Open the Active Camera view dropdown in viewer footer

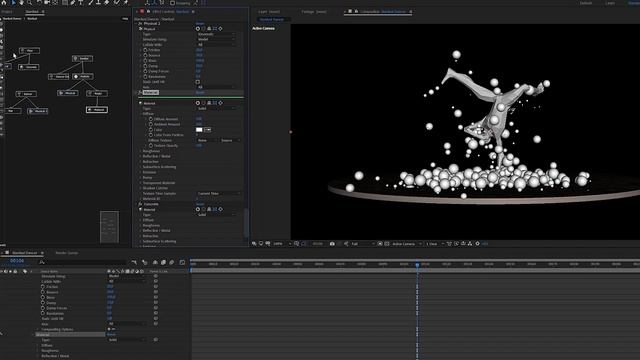pos(407,244)
